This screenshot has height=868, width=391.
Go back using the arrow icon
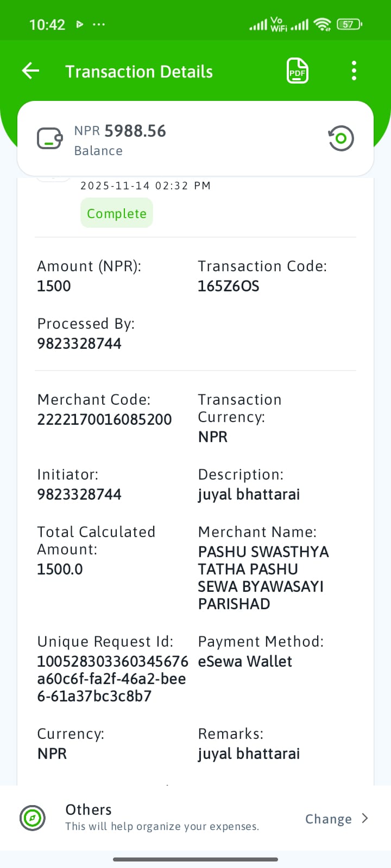(x=30, y=71)
